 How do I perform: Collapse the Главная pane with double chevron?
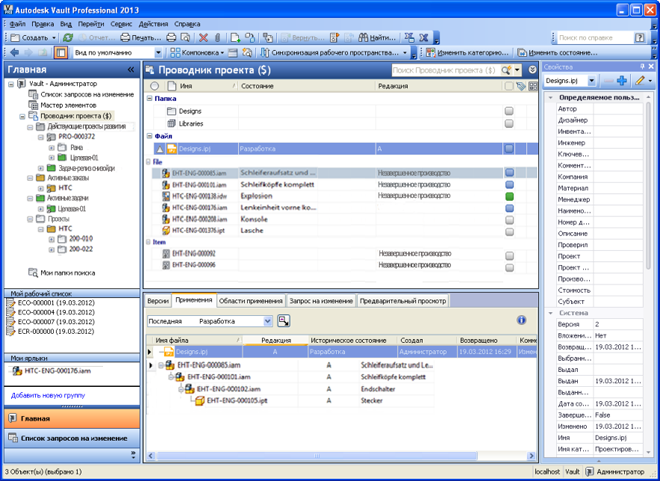(131, 70)
